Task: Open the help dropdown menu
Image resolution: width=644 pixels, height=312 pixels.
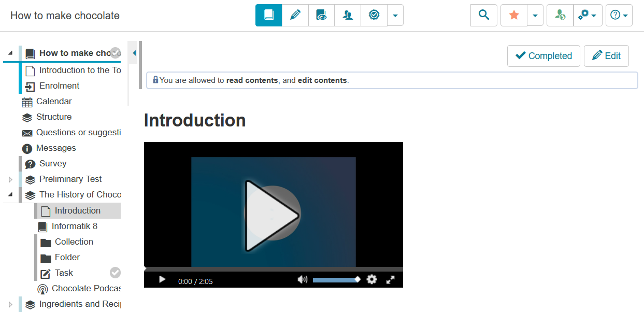Action: 619,16
